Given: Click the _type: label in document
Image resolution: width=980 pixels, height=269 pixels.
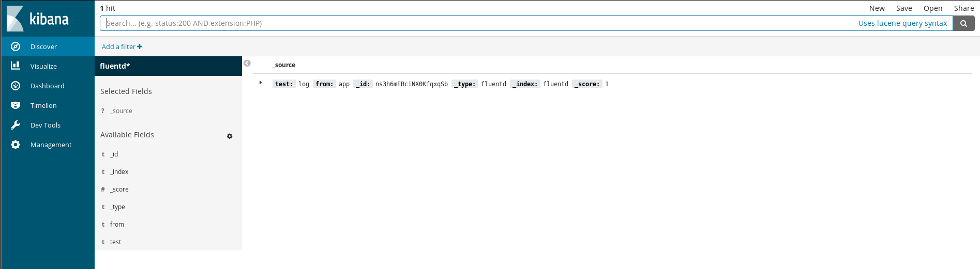Looking at the screenshot, I should tap(465, 84).
